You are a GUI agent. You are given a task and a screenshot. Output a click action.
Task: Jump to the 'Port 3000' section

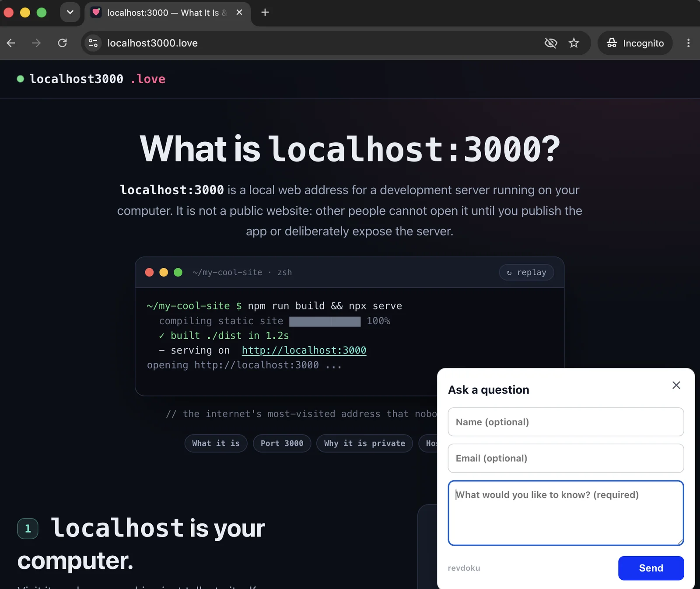click(x=282, y=443)
